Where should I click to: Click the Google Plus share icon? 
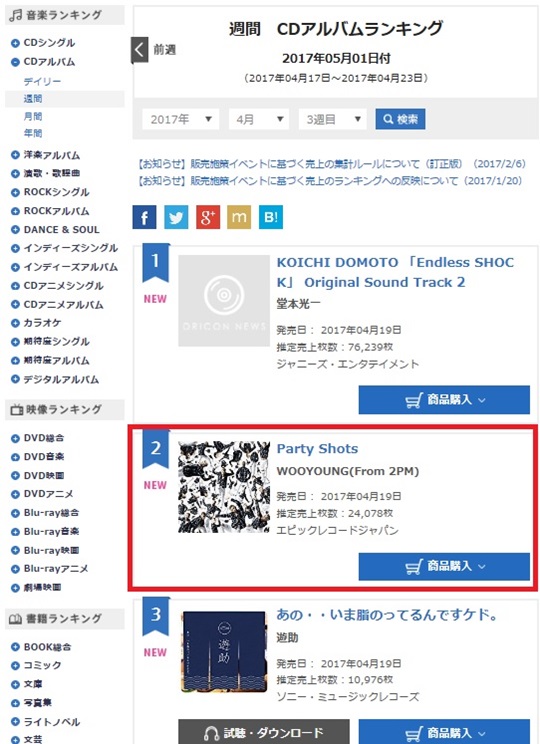point(208,217)
